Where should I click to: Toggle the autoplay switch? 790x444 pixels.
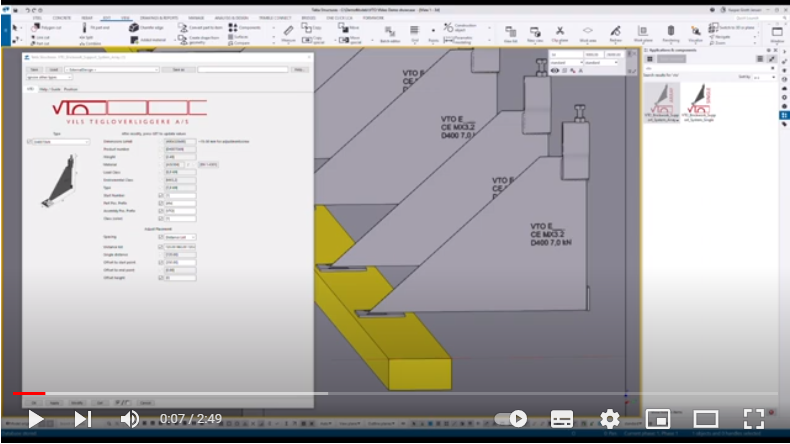[511, 419]
